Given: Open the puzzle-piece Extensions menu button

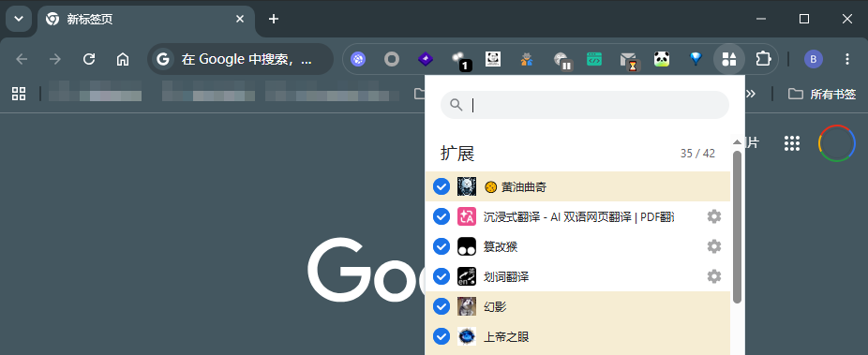Looking at the screenshot, I should (x=763, y=59).
